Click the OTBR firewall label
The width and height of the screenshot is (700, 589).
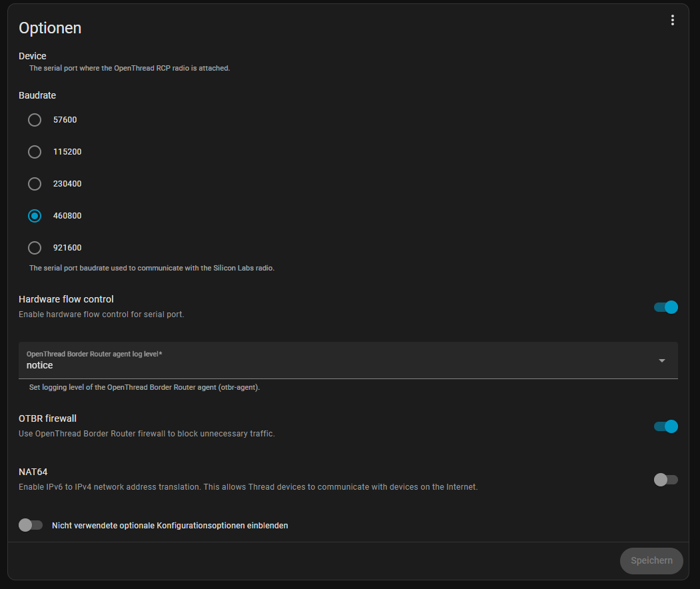pyautogui.click(x=47, y=418)
